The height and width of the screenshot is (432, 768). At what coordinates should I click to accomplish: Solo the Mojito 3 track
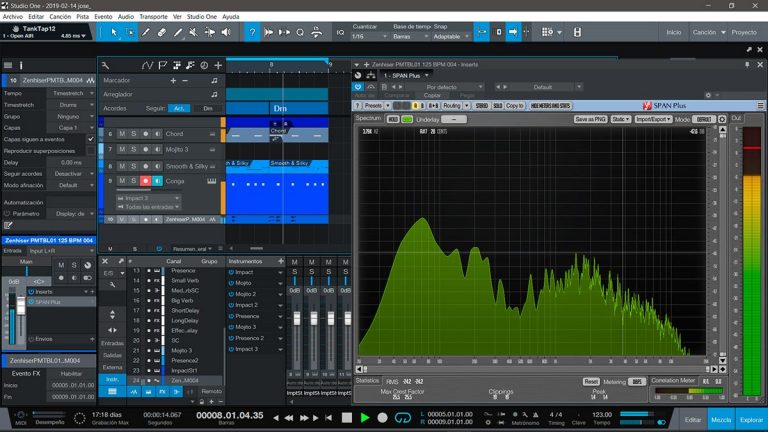tap(133, 149)
